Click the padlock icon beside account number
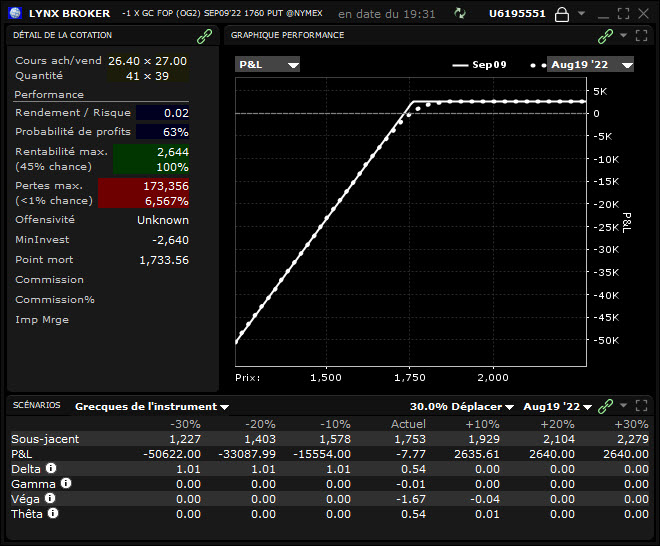The image size is (660, 546). tap(562, 14)
